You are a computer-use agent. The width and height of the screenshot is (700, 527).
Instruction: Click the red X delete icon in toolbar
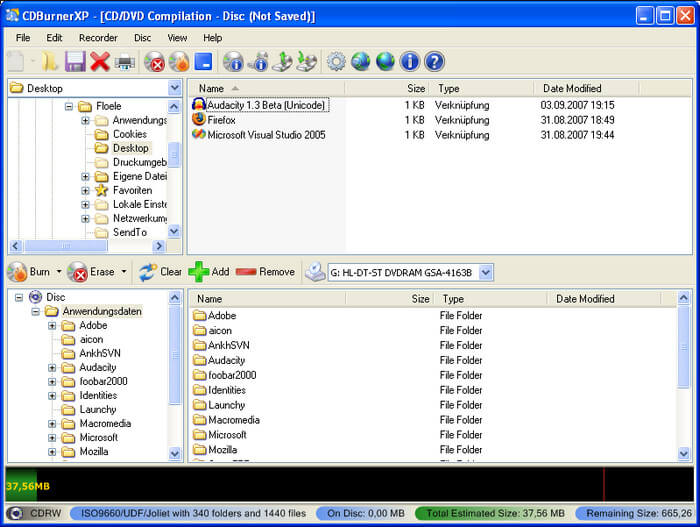click(100, 62)
